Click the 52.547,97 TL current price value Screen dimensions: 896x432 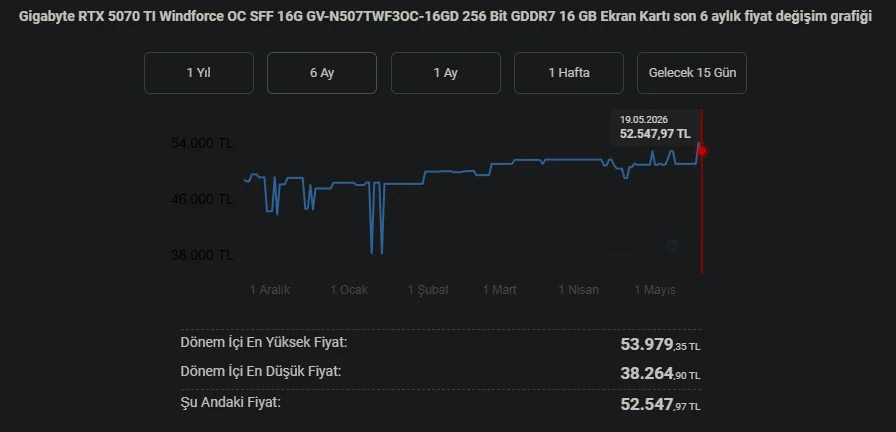click(660, 405)
